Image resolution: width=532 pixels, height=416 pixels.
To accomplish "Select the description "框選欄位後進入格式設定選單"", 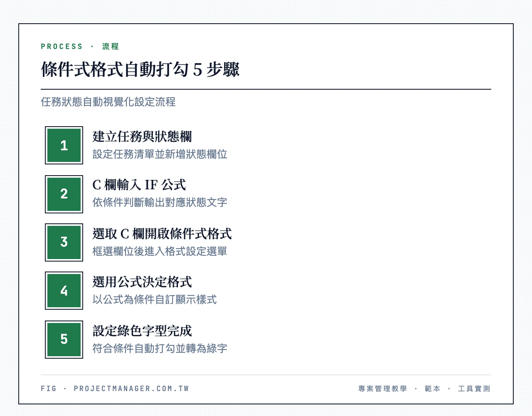I will [x=160, y=251].
